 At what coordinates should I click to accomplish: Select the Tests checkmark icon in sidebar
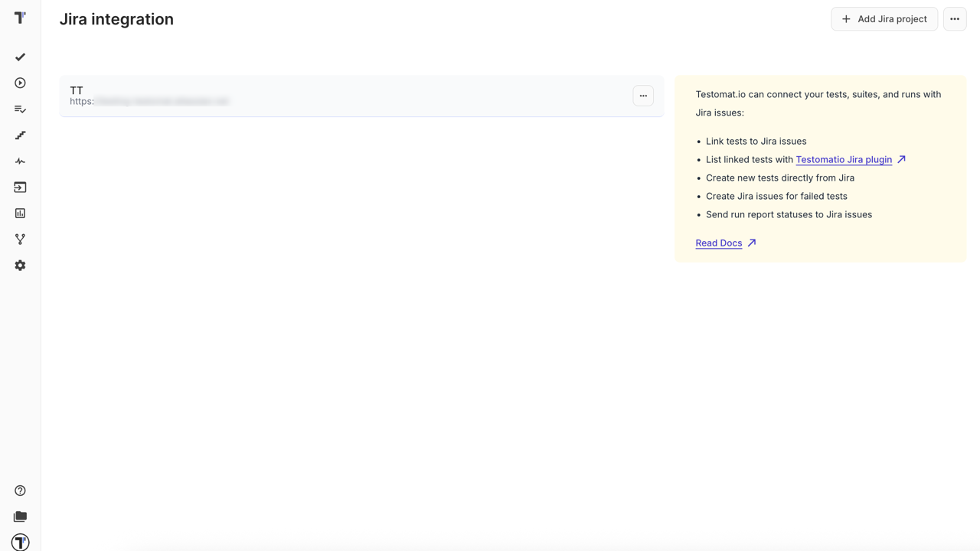[x=20, y=57]
